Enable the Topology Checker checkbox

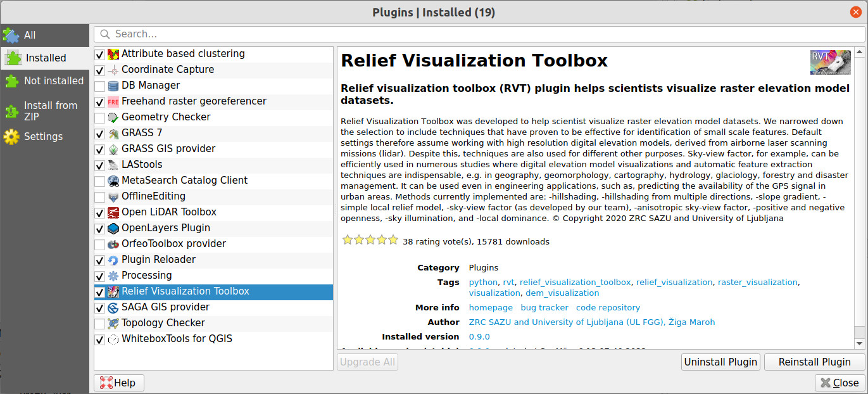100,324
